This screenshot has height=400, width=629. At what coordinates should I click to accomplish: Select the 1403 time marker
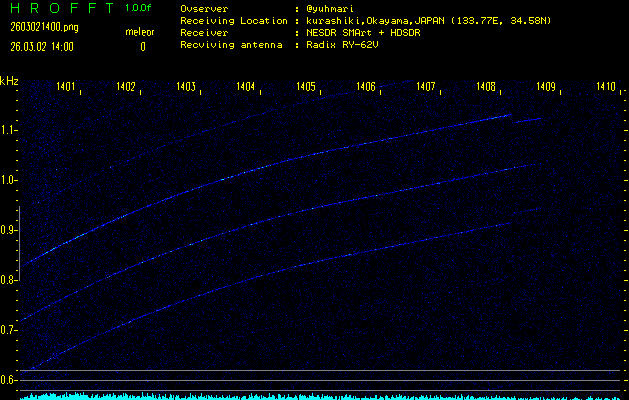pos(187,88)
